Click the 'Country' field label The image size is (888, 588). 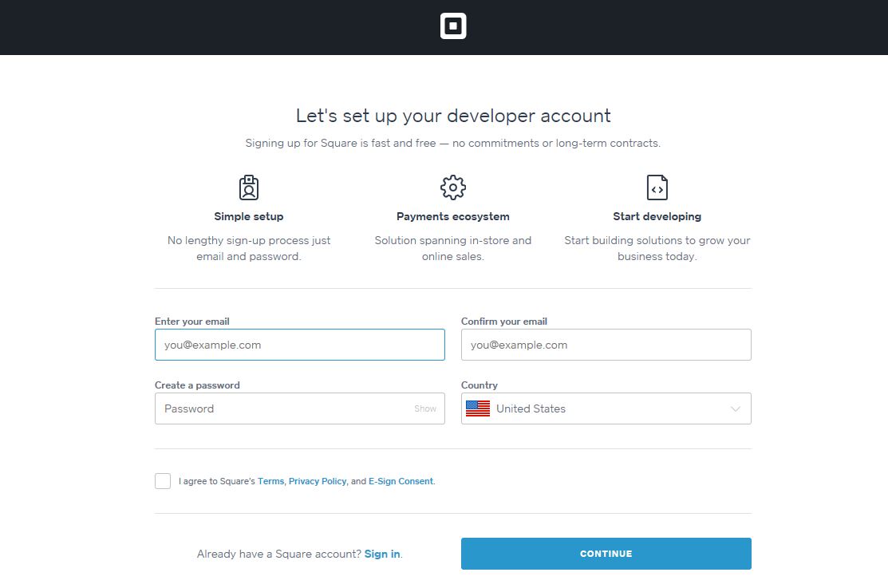(480, 385)
